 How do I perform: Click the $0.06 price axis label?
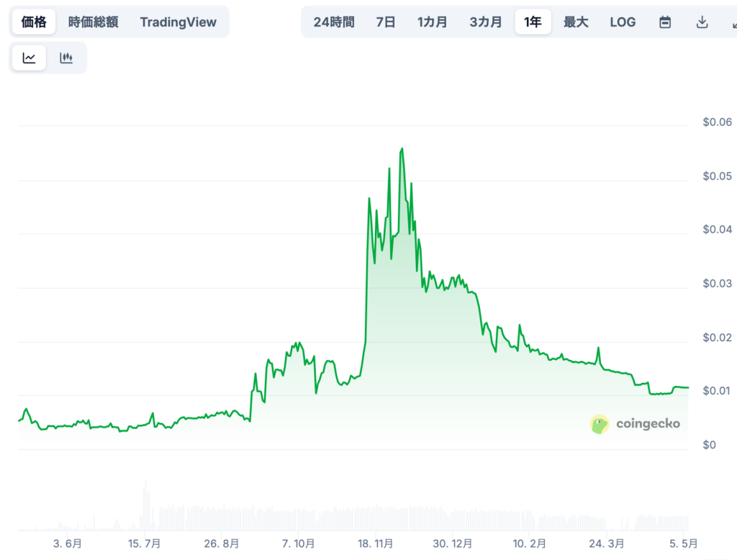coord(718,122)
